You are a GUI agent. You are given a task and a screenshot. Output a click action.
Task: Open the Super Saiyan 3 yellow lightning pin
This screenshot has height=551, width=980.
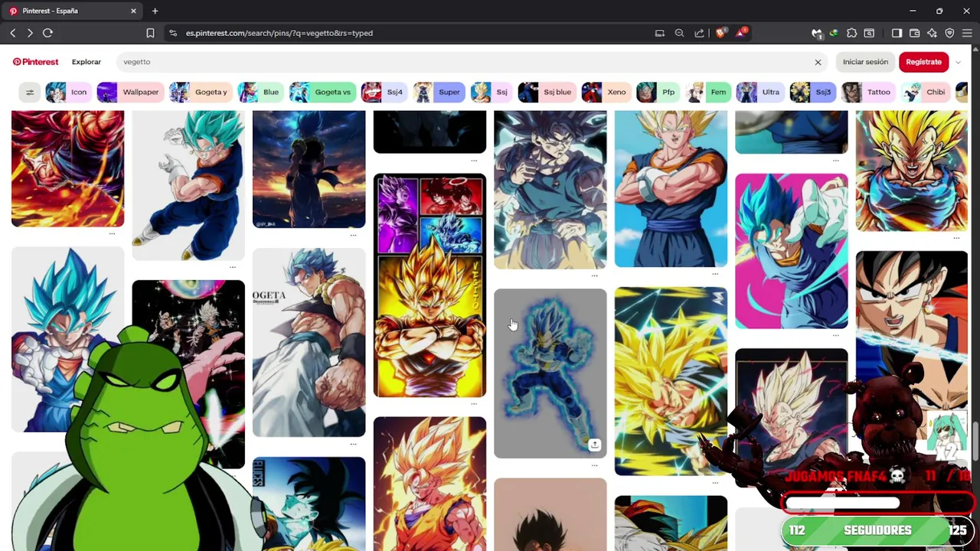(x=671, y=381)
